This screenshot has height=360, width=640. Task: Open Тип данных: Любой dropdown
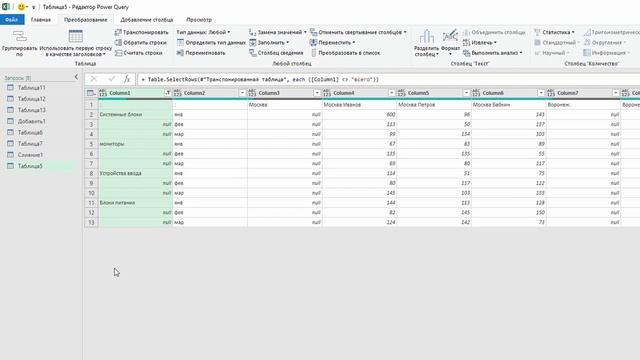coord(203,32)
